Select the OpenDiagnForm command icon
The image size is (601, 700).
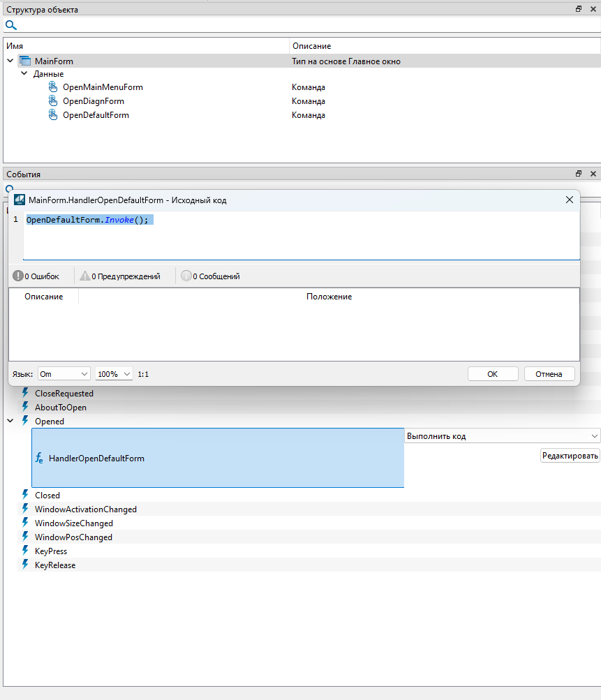pos(53,101)
